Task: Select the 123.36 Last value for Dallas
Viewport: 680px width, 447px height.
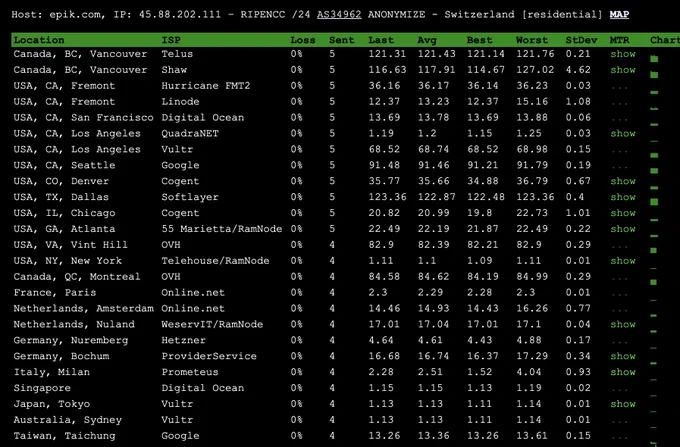Action: coord(387,197)
